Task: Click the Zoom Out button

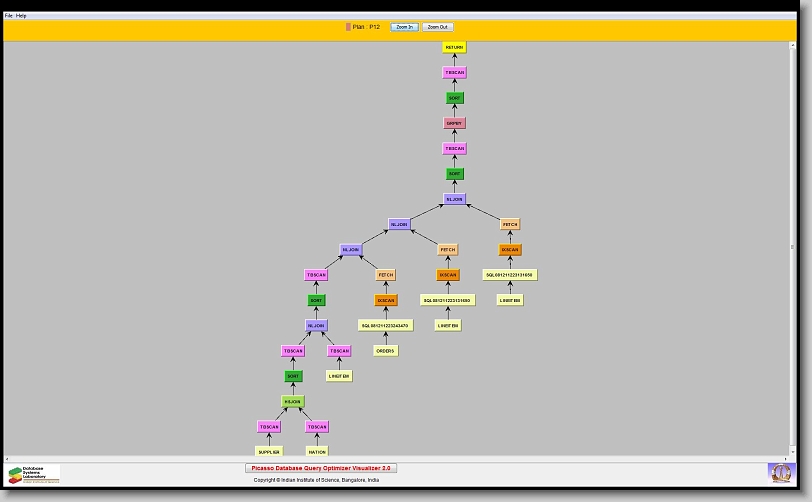Action: coord(437,27)
